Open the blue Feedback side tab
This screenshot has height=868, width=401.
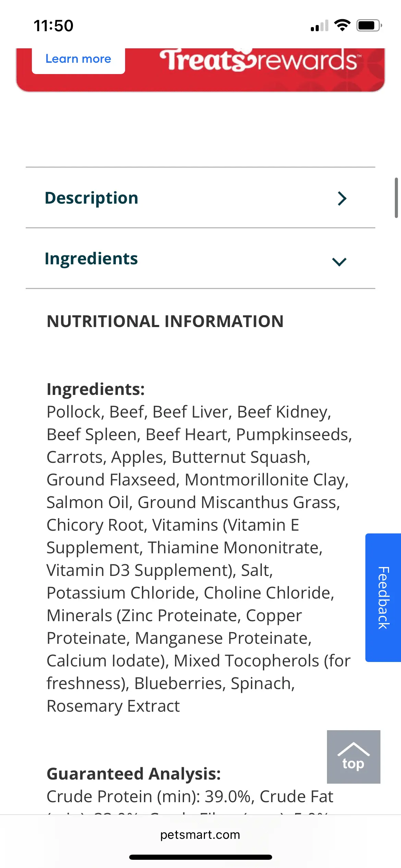(x=383, y=598)
